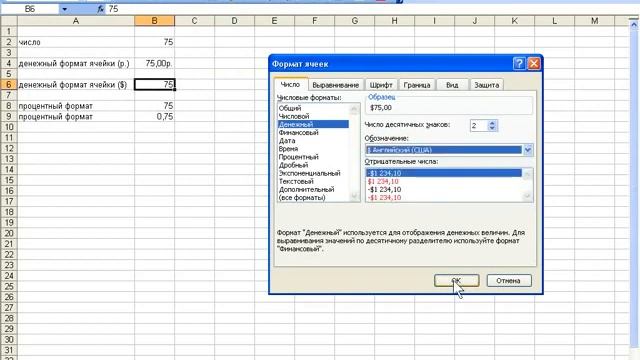Click cell B9 showing 0,75
This screenshot has width=640, height=360.
pyautogui.click(x=154, y=116)
